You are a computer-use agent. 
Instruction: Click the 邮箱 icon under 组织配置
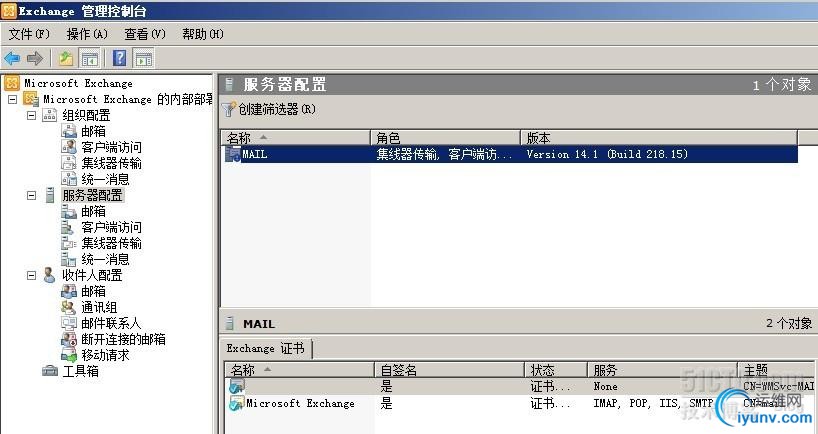coord(69,131)
